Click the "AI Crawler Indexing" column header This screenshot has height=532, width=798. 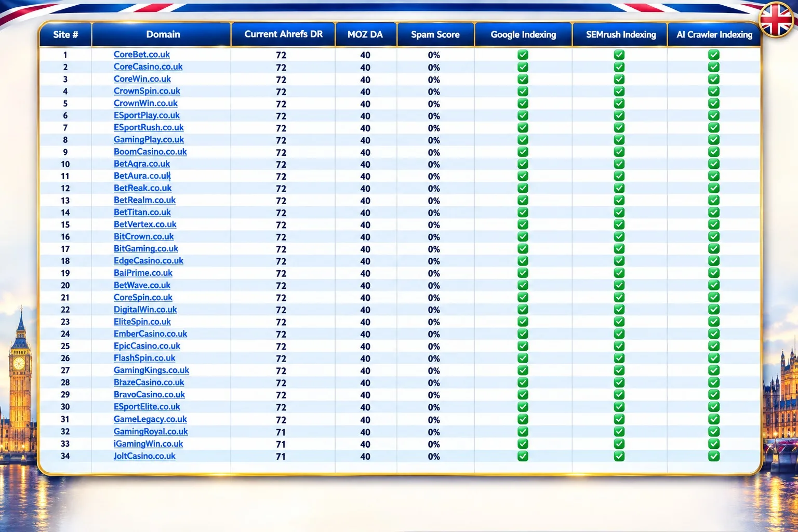[x=714, y=35]
